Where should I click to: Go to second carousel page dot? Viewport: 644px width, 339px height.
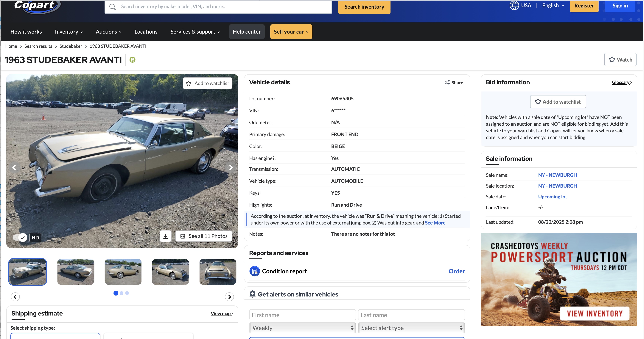tap(122, 293)
